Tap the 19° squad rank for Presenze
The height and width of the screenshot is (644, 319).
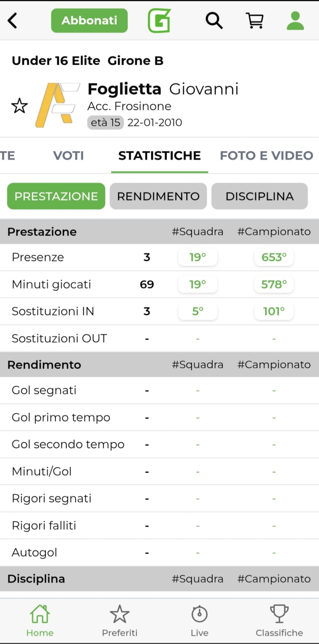[198, 257]
